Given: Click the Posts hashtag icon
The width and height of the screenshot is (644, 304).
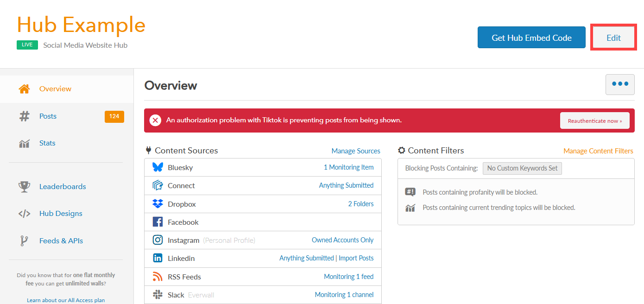Looking at the screenshot, I should (x=24, y=116).
